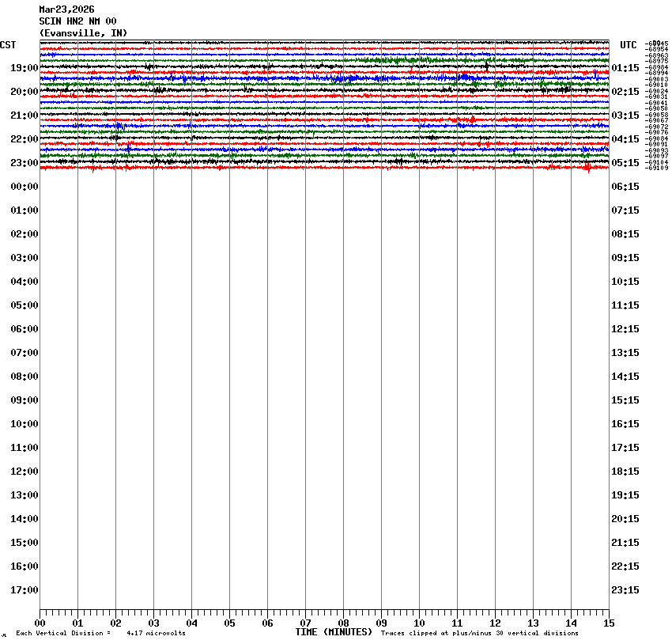
Task: Click the 00 minute axis tick label
Action: [40, 624]
